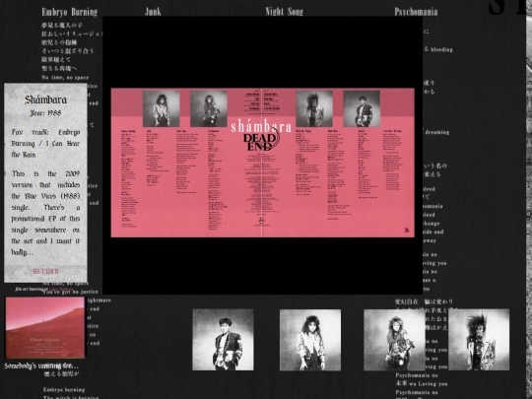Click the red RETURN link
Viewport: 532px width, 399px height.
tap(45, 271)
